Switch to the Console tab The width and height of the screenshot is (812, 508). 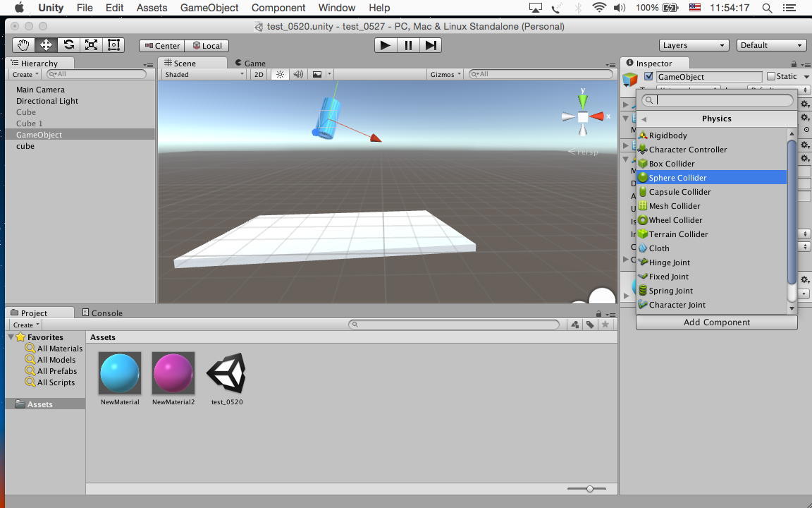pos(102,313)
